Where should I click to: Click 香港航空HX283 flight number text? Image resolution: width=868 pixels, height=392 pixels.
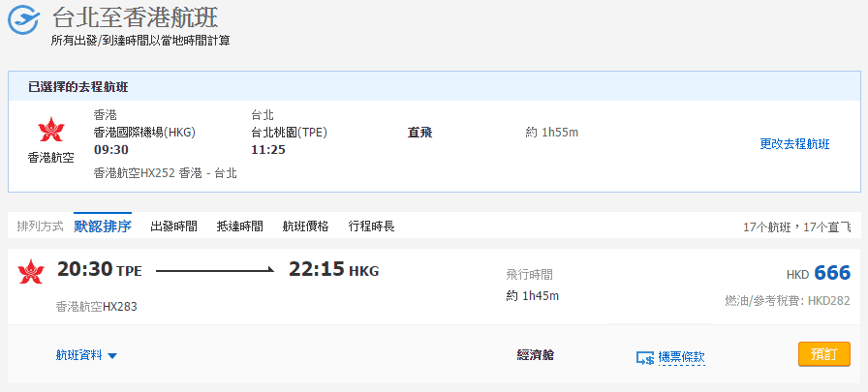[97, 307]
